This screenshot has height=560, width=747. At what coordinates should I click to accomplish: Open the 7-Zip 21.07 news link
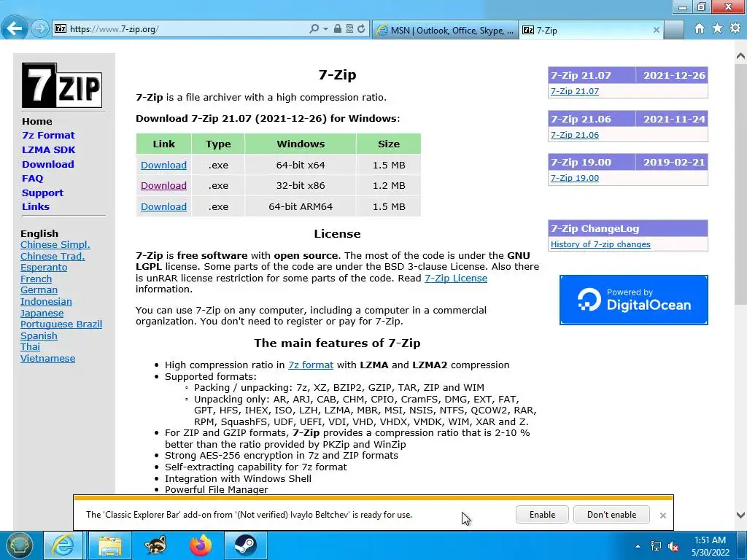click(575, 91)
